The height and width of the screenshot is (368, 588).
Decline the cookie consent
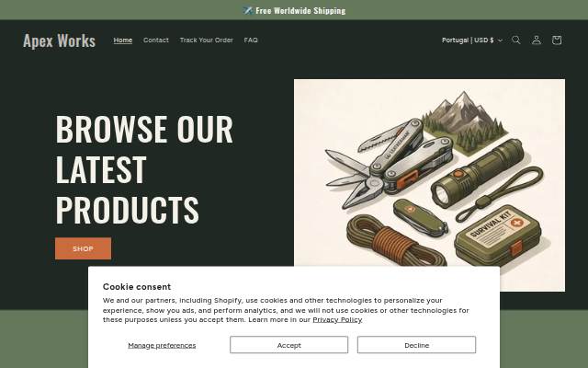click(x=416, y=345)
